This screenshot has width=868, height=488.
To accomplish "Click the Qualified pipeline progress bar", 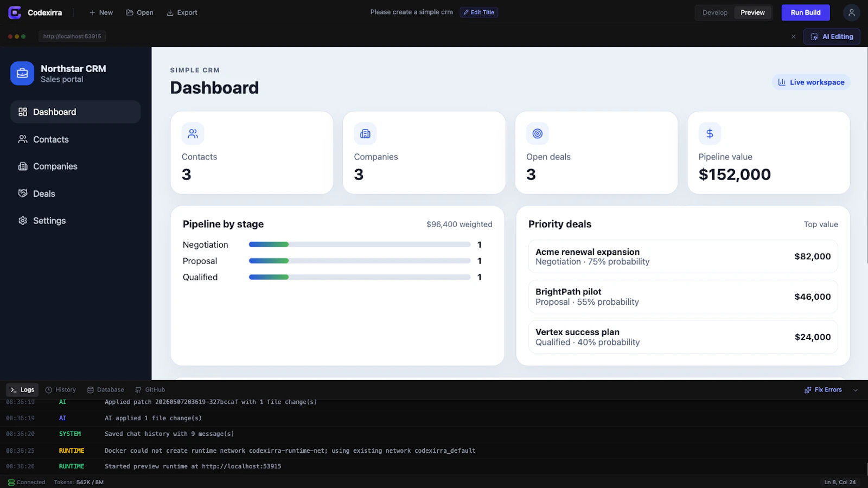I will click(x=360, y=277).
